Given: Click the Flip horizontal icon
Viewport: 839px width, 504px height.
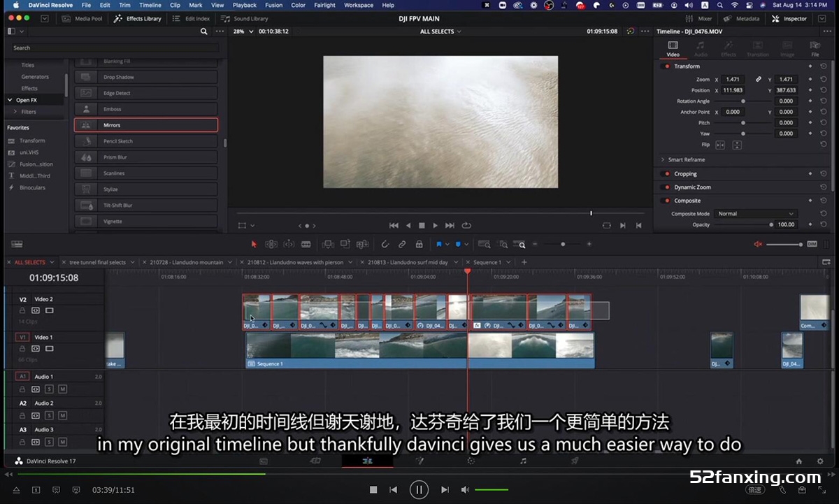Looking at the screenshot, I should 719,145.
